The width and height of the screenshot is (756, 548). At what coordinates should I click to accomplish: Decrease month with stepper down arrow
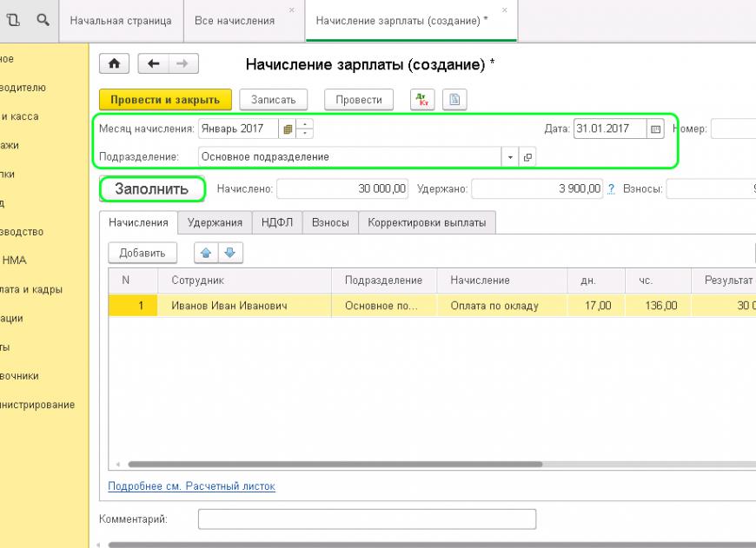[x=305, y=134]
